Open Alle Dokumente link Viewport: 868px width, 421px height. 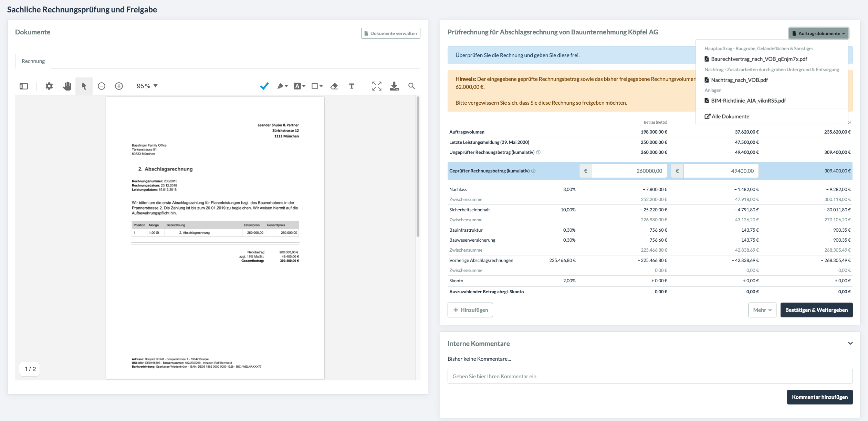coord(727,116)
